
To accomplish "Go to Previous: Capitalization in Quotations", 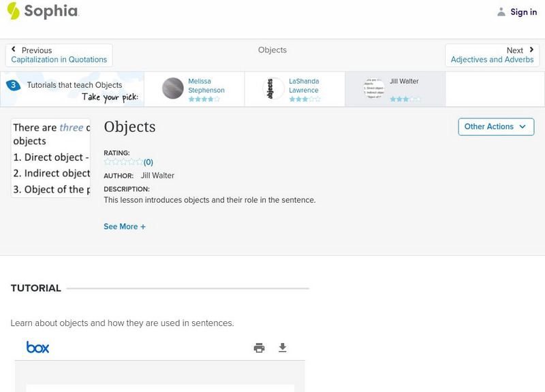I will point(59,55).
